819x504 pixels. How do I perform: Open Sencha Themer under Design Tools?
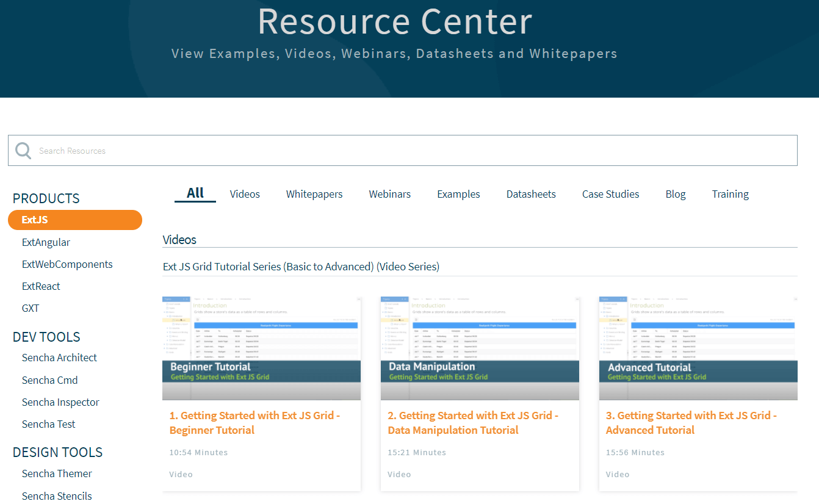[x=57, y=473]
